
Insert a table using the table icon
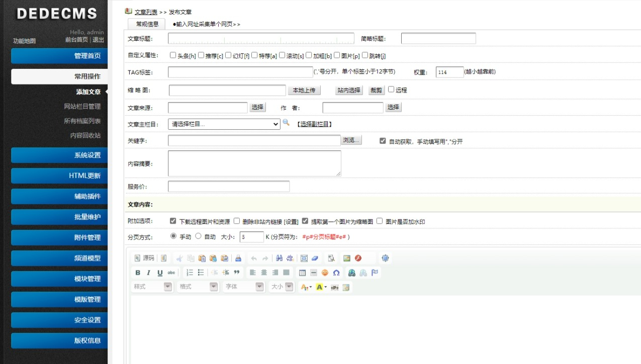(x=302, y=273)
